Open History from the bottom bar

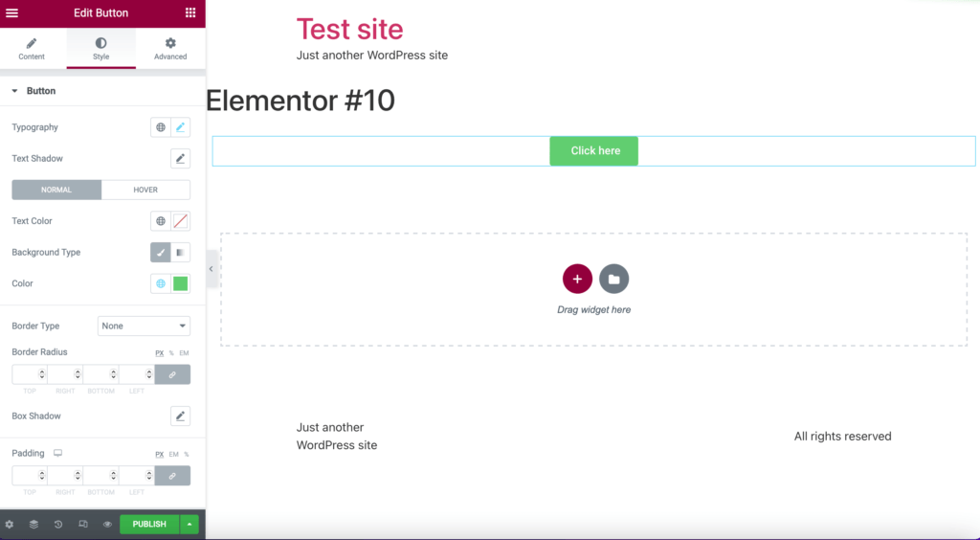point(58,524)
